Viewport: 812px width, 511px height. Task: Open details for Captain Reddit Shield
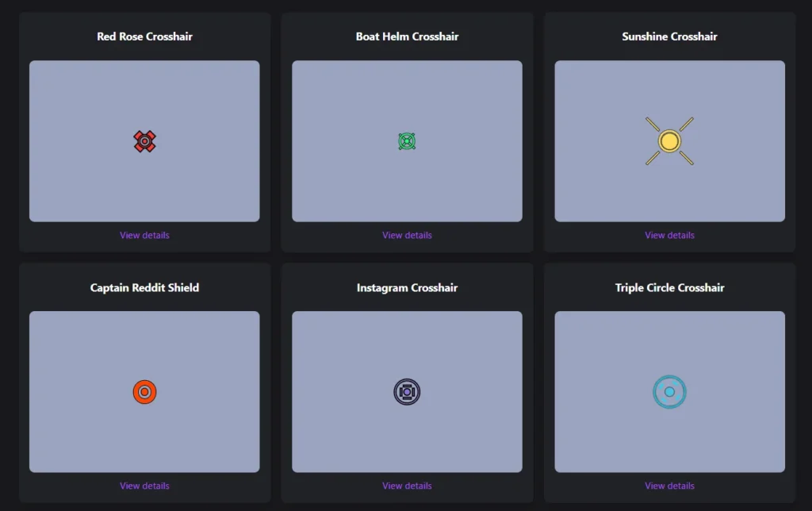[x=144, y=486]
